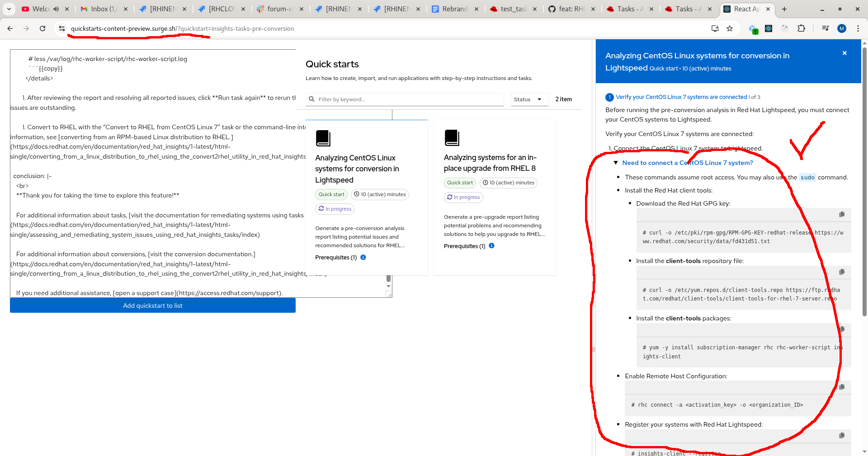Bookmark this page with the star icon

730,28
